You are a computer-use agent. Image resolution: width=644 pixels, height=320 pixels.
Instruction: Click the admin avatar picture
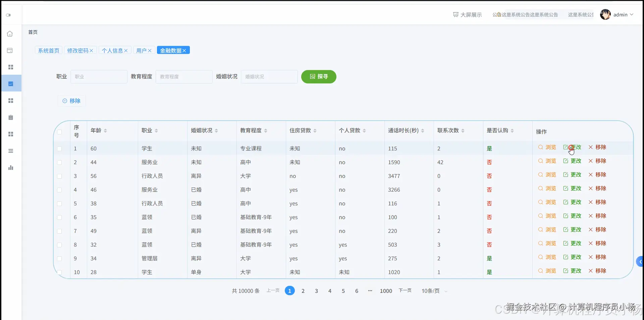605,14
